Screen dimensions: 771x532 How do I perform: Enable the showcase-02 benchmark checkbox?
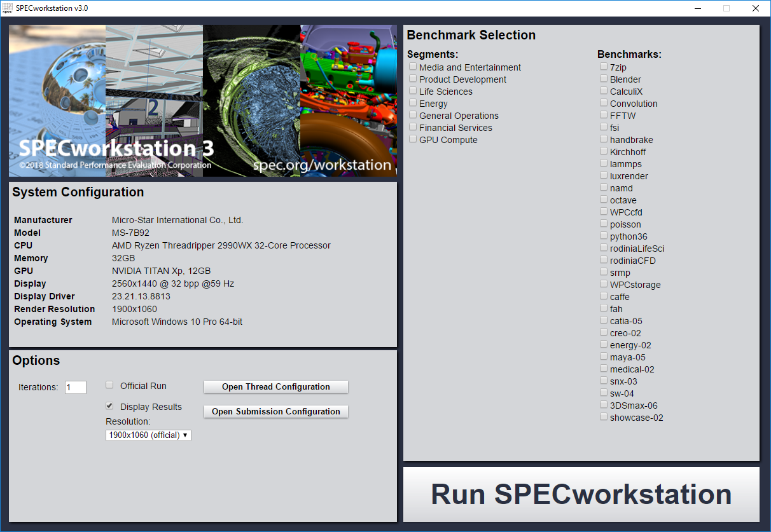(604, 416)
